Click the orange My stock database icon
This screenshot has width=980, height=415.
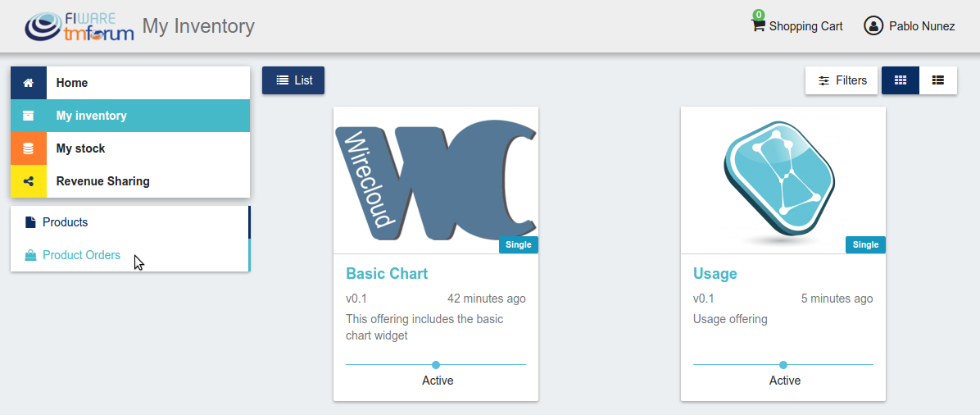(x=28, y=148)
